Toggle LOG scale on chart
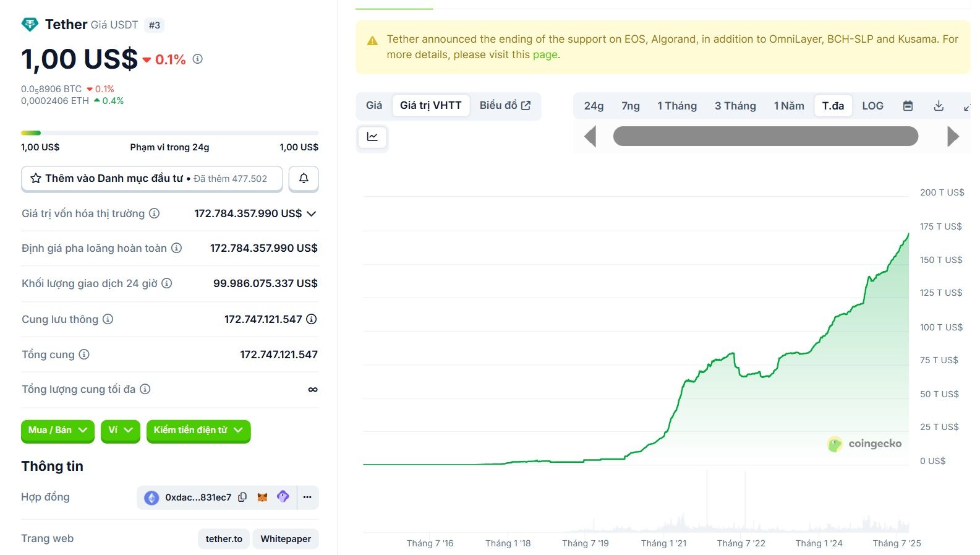This screenshot has width=980, height=555. [x=872, y=106]
